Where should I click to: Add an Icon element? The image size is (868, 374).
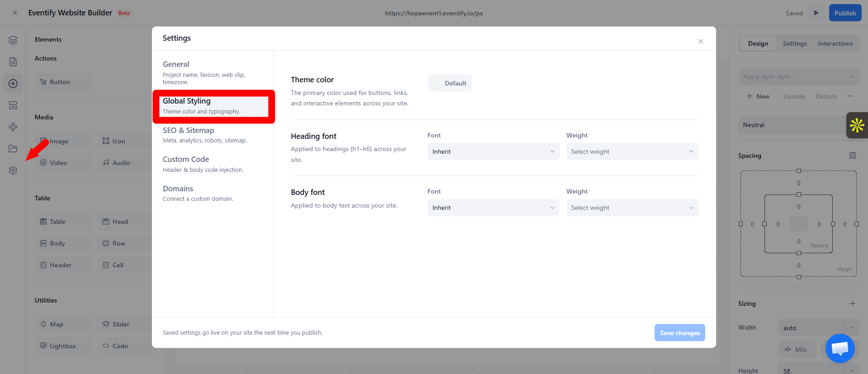coord(124,141)
